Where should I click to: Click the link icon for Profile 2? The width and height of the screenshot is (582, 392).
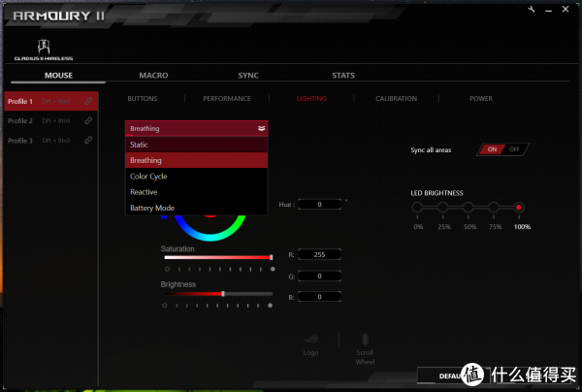pyautogui.click(x=88, y=120)
